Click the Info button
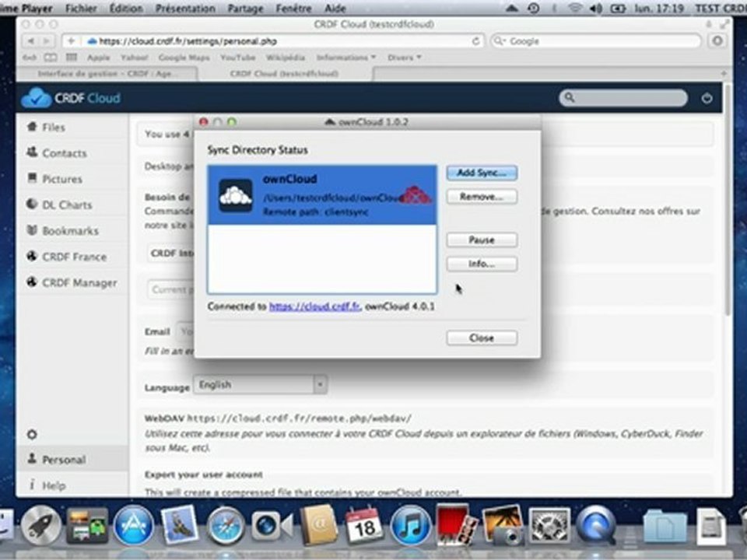The height and width of the screenshot is (560, 747). [x=482, y=264]
